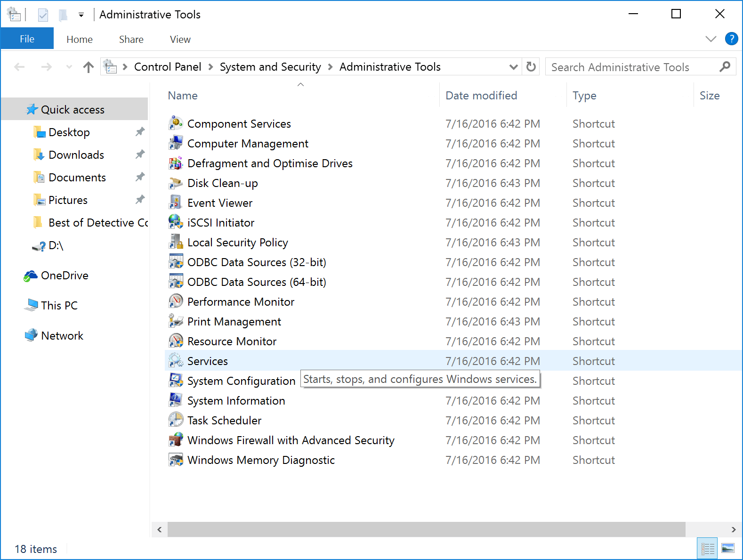The width and height of the screenshot is (743, 560).
Task: Click the search magnifier icon
Action: click(725, 67)
